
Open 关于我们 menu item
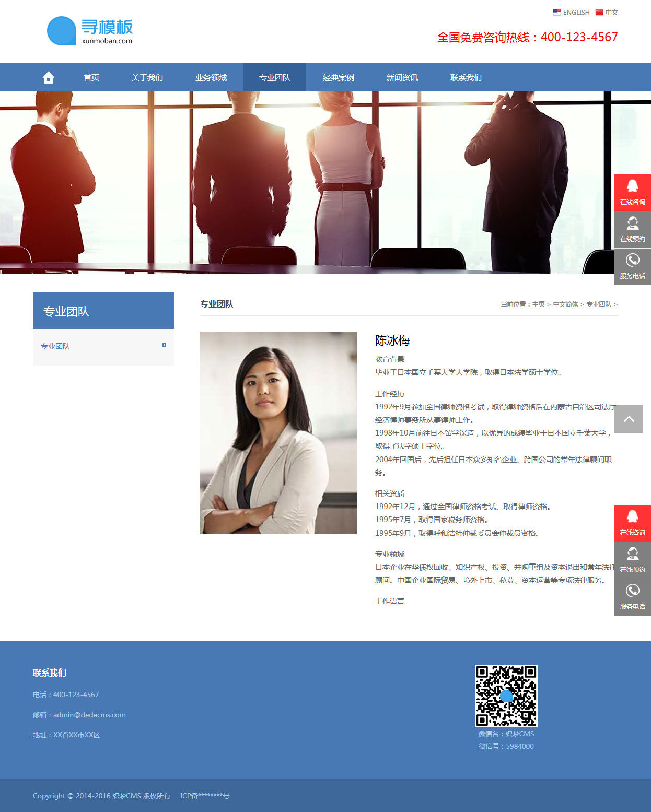(147, 77)
